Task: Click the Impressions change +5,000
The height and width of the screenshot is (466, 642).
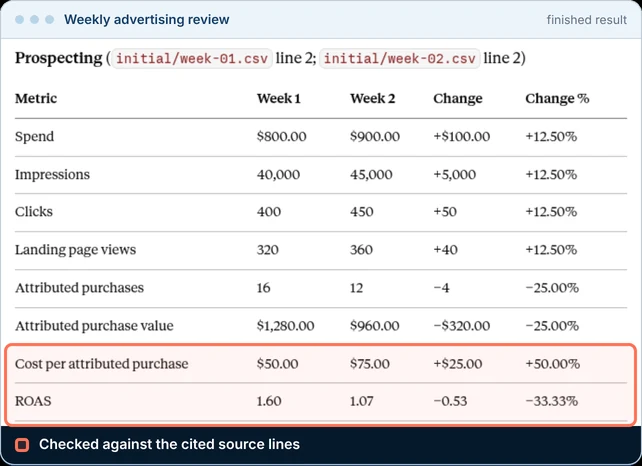Action: [454, 175]
